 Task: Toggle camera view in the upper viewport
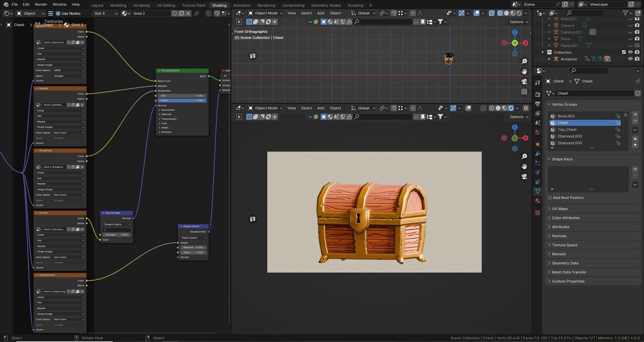coord(524,82)
